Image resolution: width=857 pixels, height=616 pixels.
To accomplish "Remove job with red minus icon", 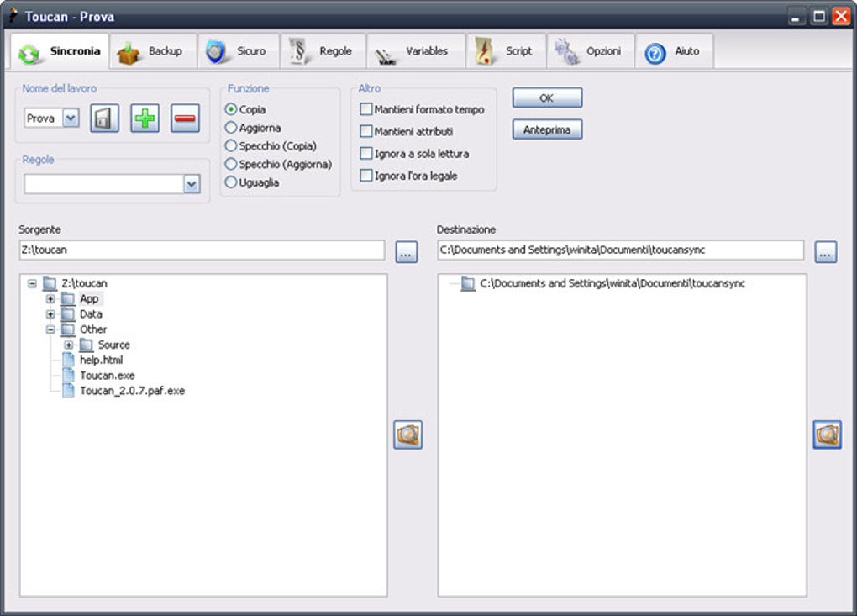I will tap(185, 118).
